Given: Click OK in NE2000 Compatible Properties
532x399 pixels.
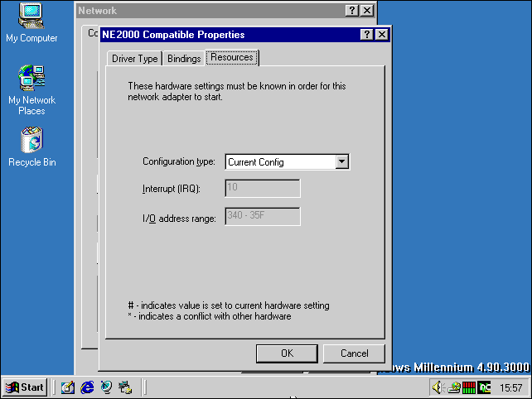Looking at the screenshot, I should pos(287,353).
